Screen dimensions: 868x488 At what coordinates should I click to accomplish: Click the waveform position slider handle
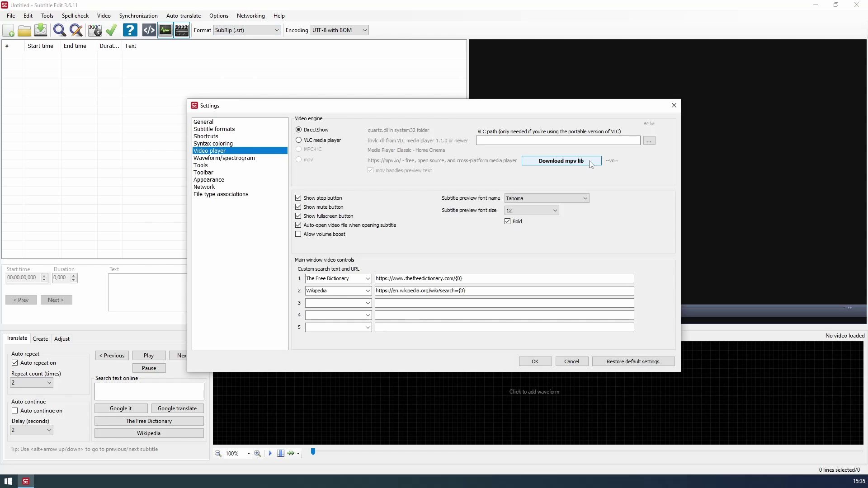coord(313,452)
